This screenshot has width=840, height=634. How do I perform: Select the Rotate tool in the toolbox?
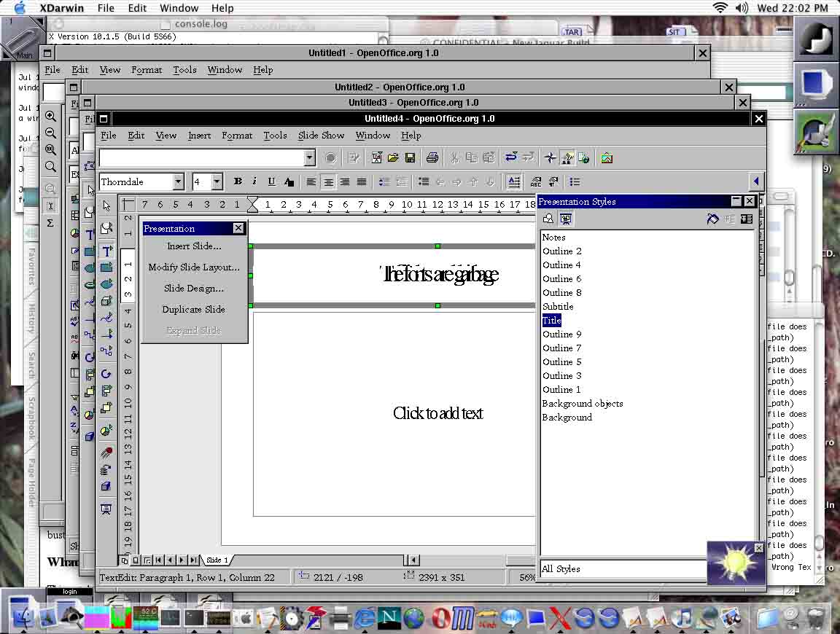coord(106,374)
